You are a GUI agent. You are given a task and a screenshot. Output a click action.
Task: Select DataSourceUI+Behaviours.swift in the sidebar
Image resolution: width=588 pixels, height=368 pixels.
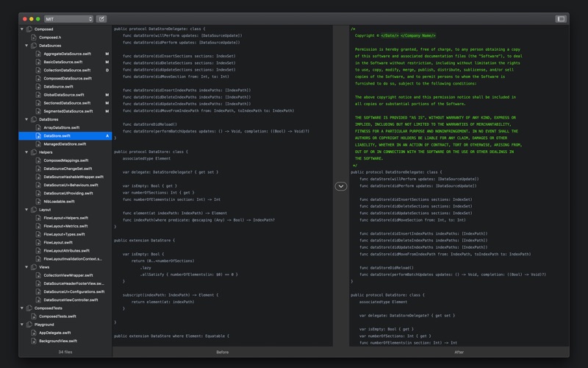coord(65,185)
